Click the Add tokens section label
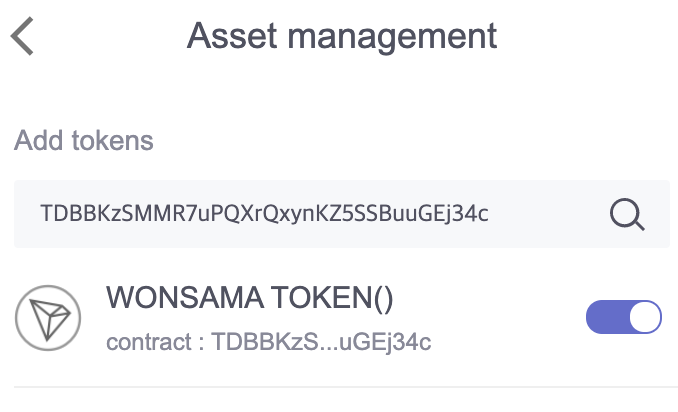Screen dimensions: 678x412 84,140
